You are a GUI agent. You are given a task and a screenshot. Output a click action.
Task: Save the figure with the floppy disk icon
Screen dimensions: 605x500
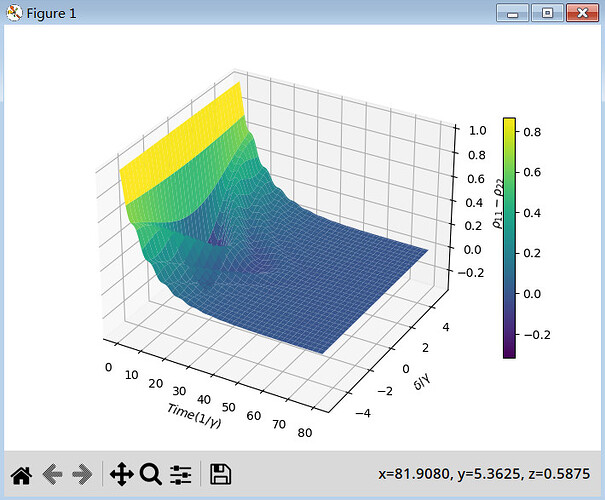[x=220, y=474]
